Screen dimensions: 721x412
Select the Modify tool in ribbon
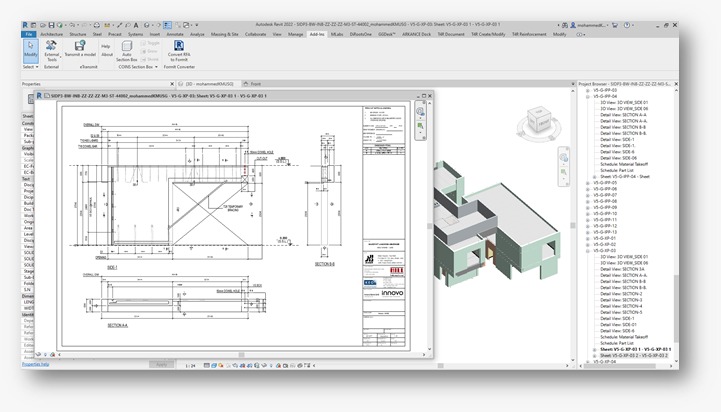(31, 51)
